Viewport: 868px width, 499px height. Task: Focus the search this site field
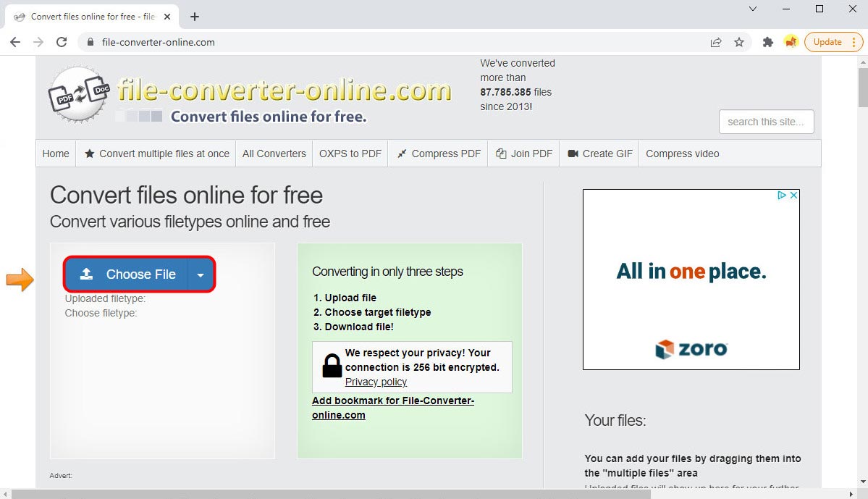point(766,122)
